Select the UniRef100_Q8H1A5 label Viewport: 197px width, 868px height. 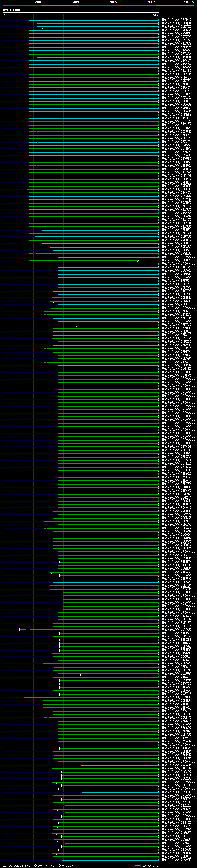click(x=176, y=74)
